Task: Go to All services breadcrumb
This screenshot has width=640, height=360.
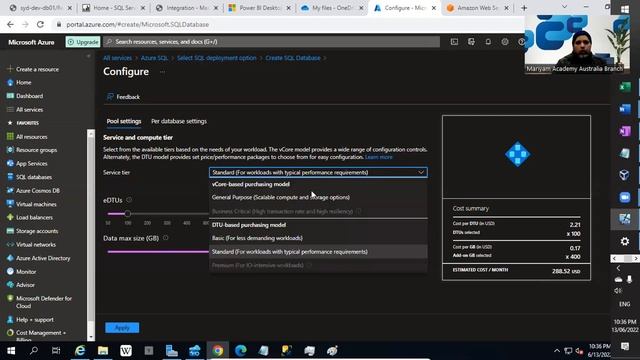Action: (117, 58)
